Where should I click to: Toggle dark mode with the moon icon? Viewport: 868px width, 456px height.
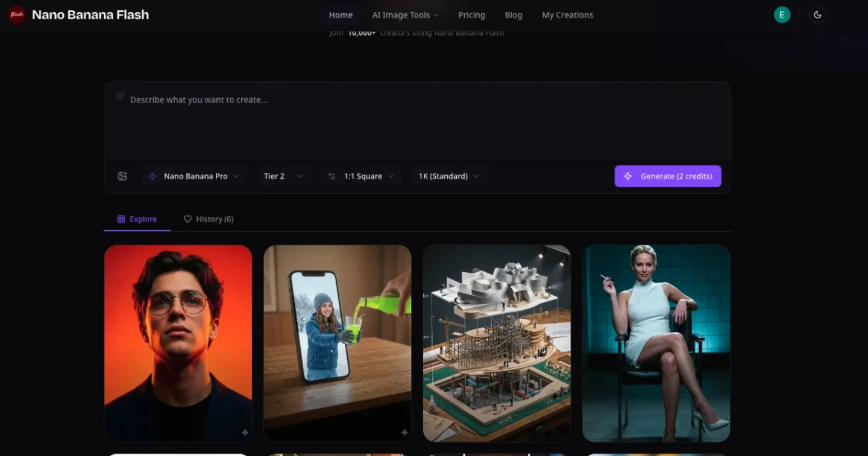817,14
